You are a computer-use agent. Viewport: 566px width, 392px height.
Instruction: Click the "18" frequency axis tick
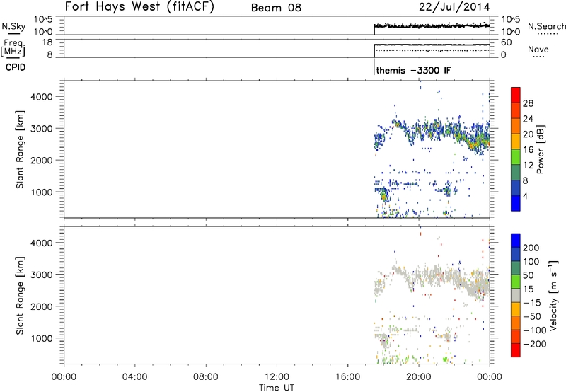pyautogui.click(x=47, y=42)
